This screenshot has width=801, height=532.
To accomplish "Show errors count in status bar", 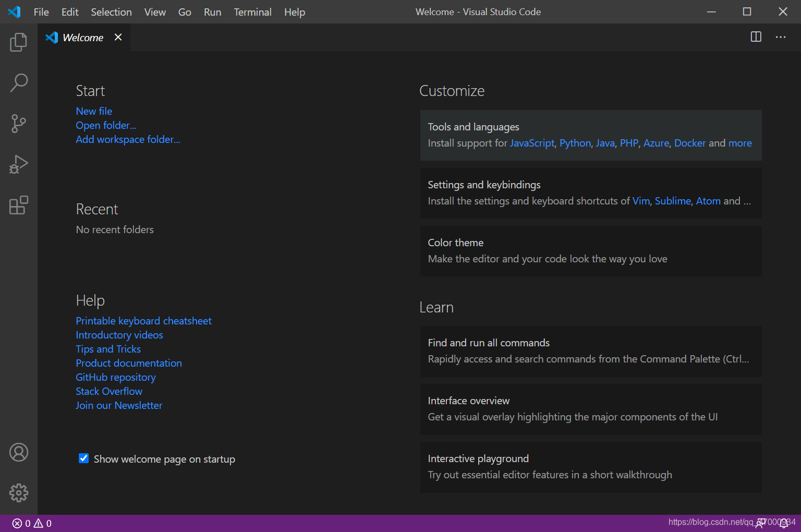I will (x=21, y=523).
